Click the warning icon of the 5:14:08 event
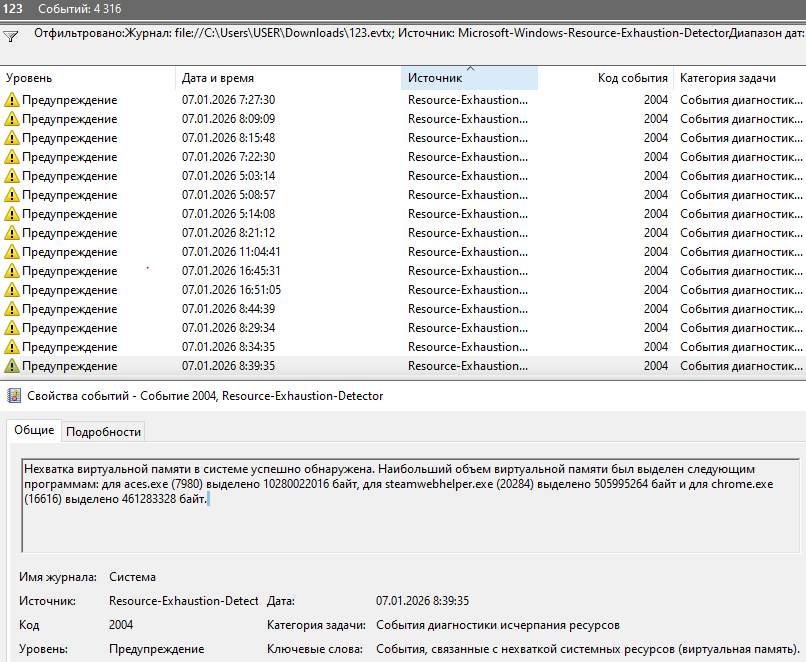This screenshot has height=662, width=806. [x=11, y=214]
